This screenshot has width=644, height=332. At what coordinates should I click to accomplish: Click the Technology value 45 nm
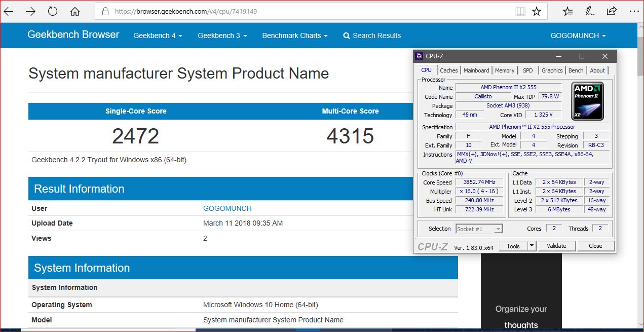(x=470, y=115)
